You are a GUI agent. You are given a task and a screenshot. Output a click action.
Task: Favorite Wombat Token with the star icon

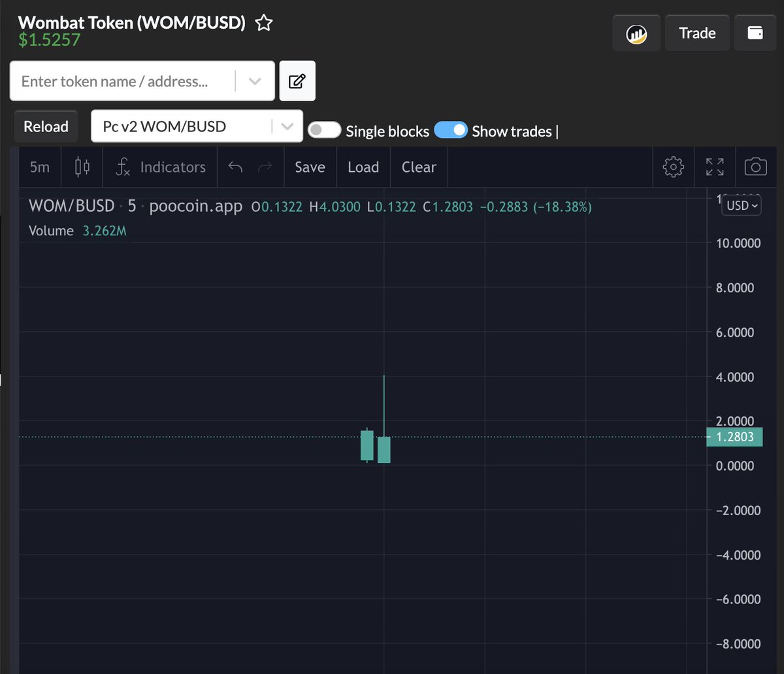pyautogui.click(x=264, y=24)
